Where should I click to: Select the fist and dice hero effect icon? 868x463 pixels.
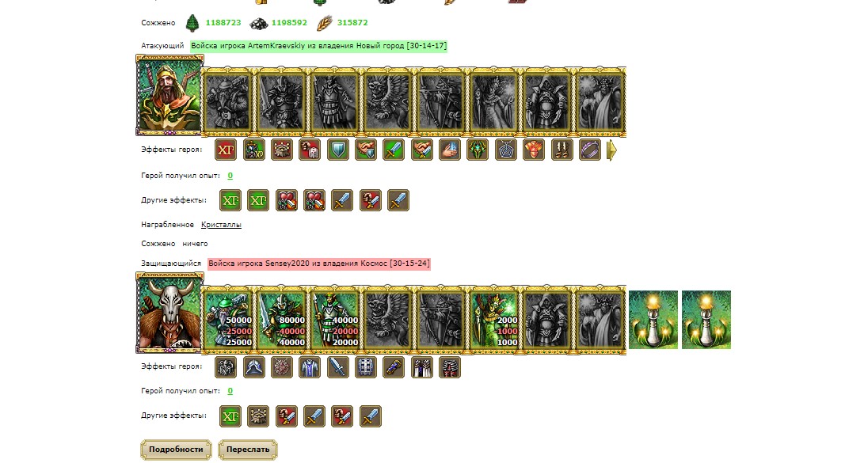tap(310, 150)
